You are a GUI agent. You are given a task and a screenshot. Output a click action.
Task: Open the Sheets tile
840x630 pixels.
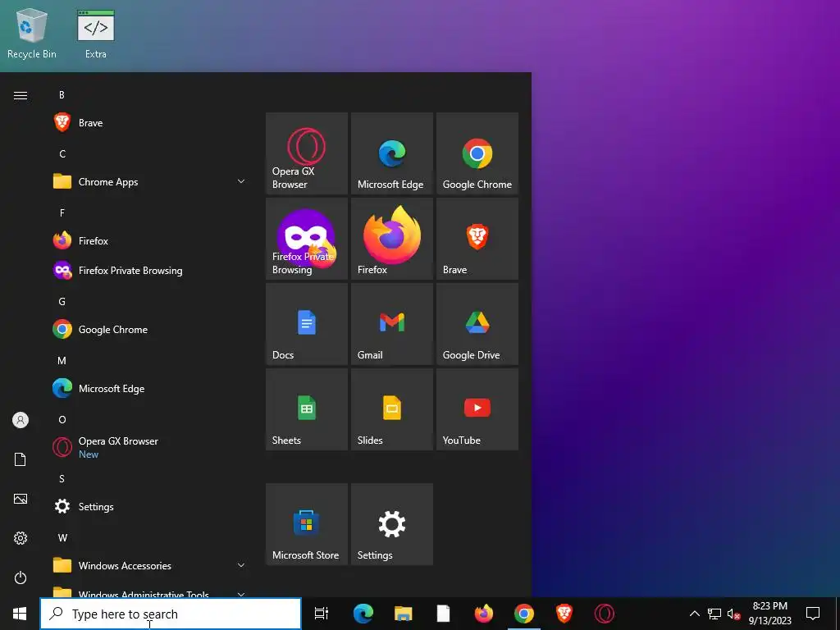pos(307,409)
